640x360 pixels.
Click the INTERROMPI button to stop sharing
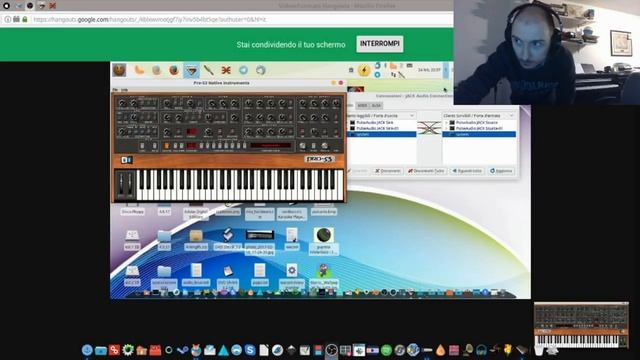380,44
